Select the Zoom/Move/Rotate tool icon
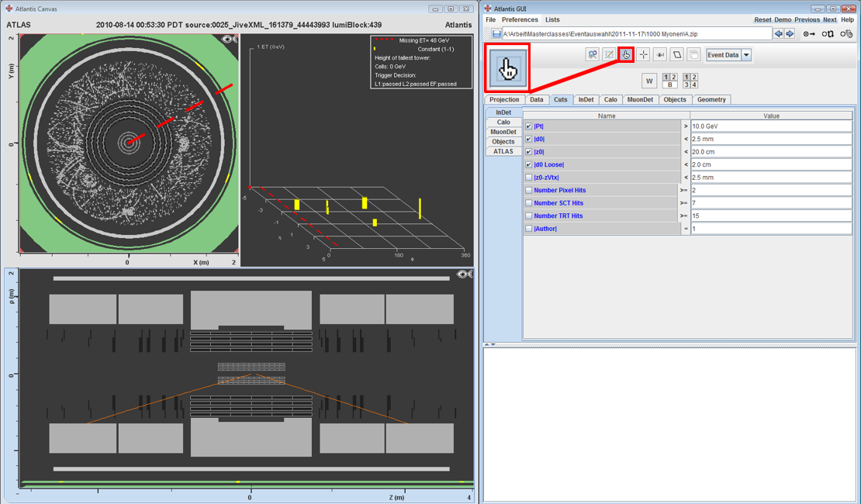 pyautogui.click(x=592, y=55)
